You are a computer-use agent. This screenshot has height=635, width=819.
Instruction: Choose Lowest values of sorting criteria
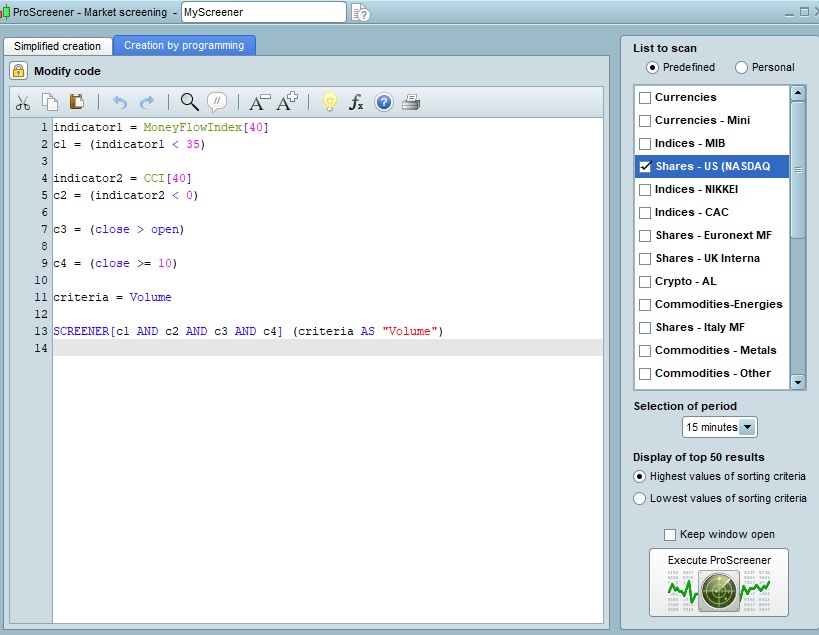640,498
